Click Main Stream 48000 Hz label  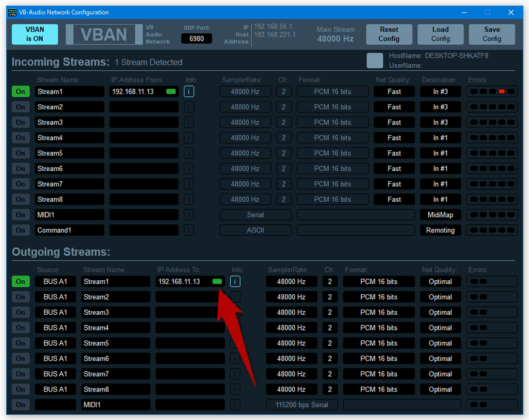(336, 35)
